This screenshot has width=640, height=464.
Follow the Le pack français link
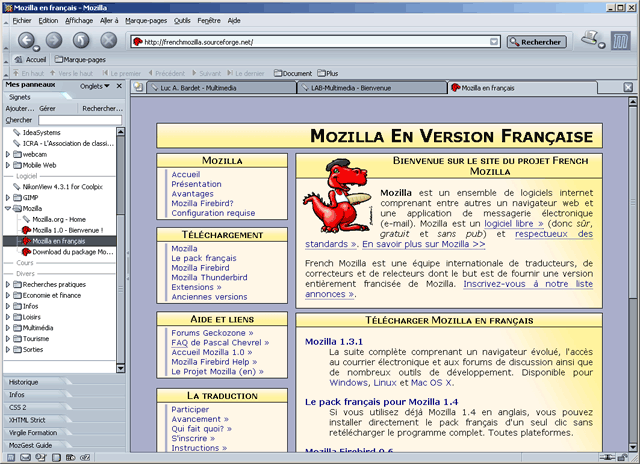[x=204, y=258]
